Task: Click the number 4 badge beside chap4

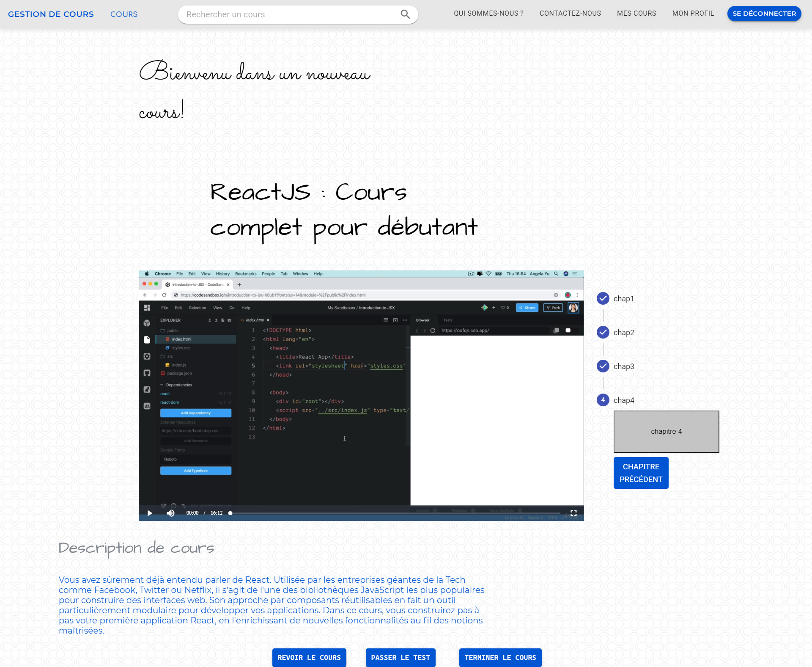Action: click(602, 400)
